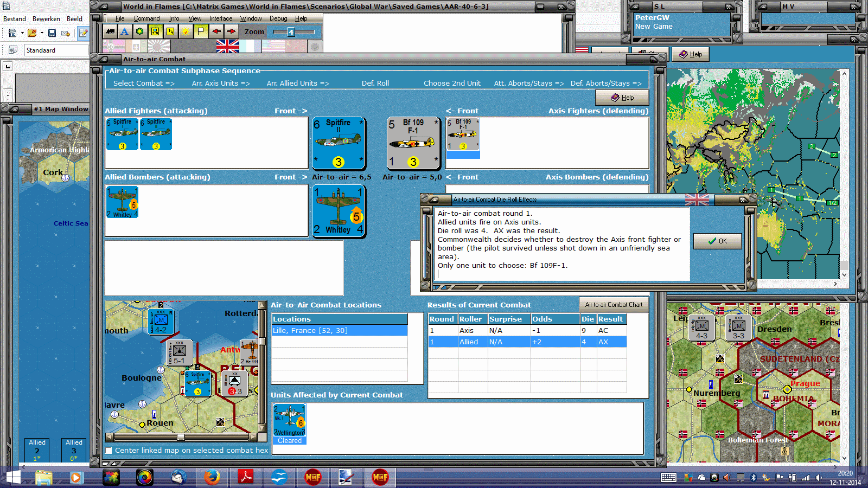This screenshot has height=488, width=868.
Task: Select the United States flag in the toolbar
Action: [273, 46]
